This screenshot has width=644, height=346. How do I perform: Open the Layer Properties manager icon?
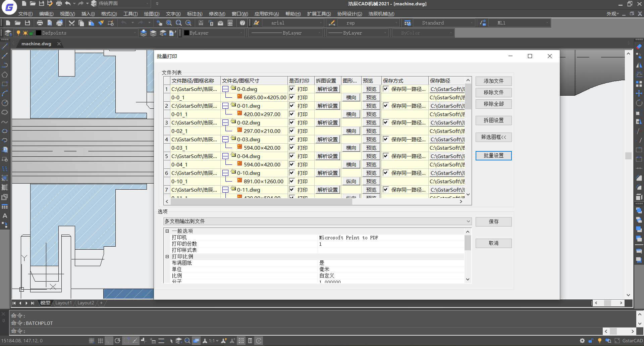tap(8, 33)
